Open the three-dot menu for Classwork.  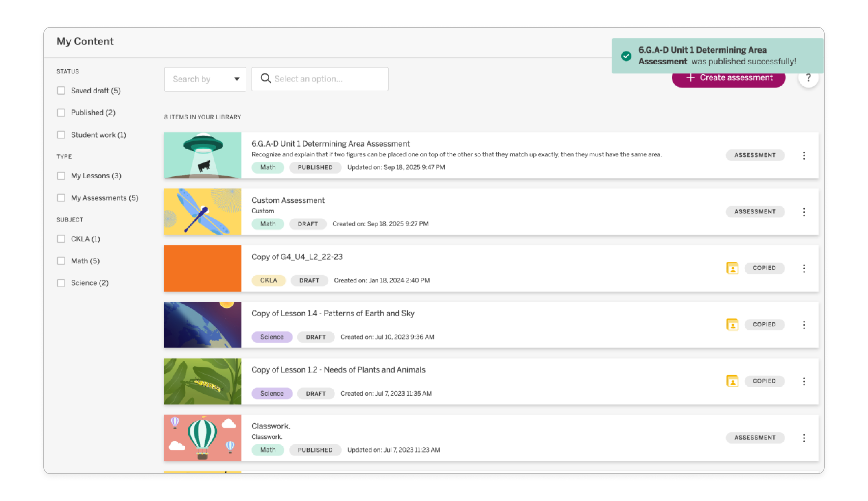804,437
